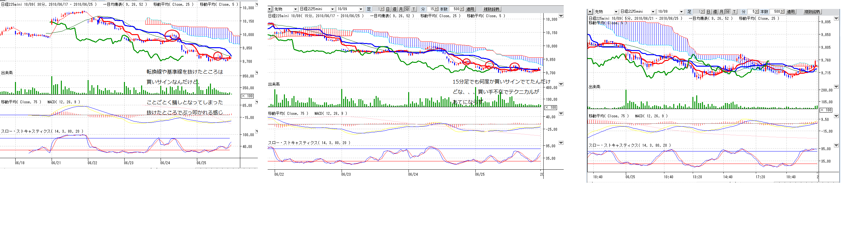
Task: Adjust the 本数 500 spinner in middle chart
Action: pyautogui.click(x=462, y=9)
